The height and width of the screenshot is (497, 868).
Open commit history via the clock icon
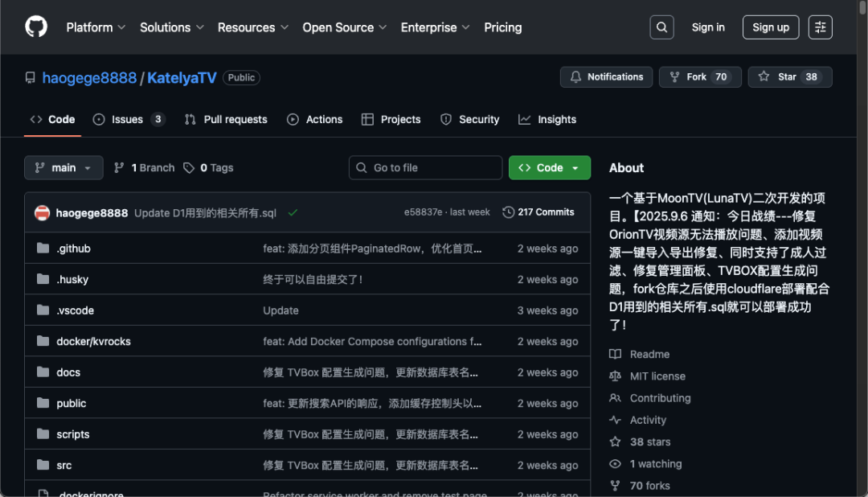508,212
